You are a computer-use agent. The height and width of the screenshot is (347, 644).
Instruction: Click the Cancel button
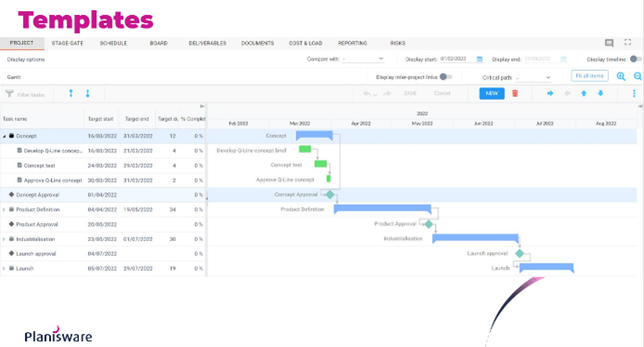pyautogui.click(x=442, y=94)
